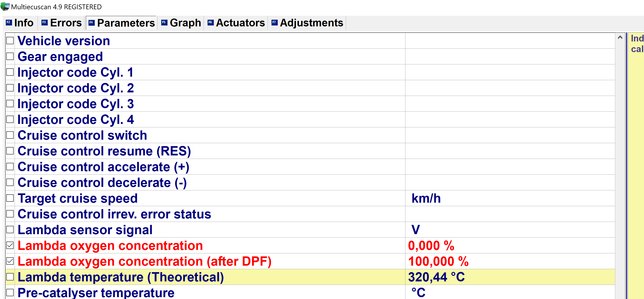Click the F5 key icon beside Graph
The image size is (644, 299).
tap(164, 23)
